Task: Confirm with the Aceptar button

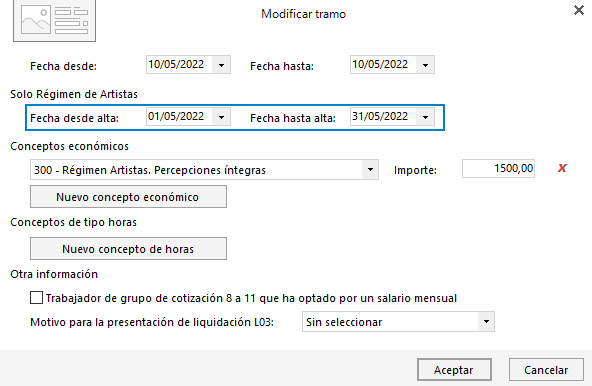Action: pos(454,370)
